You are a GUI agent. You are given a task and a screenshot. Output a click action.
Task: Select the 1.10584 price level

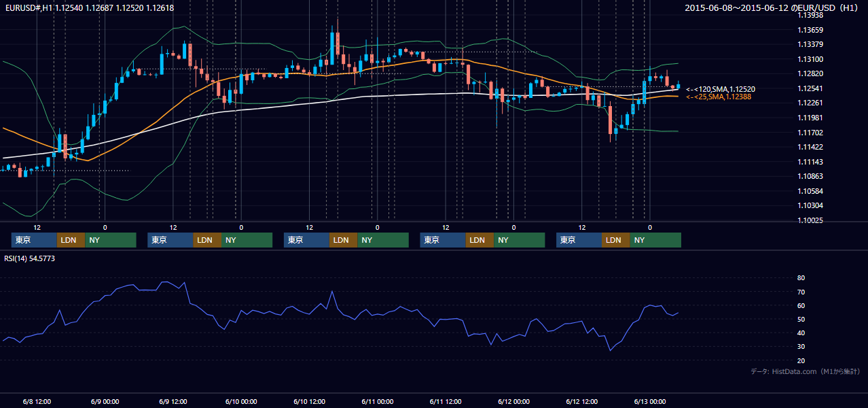pyautogui.click(x=810, y=191)
